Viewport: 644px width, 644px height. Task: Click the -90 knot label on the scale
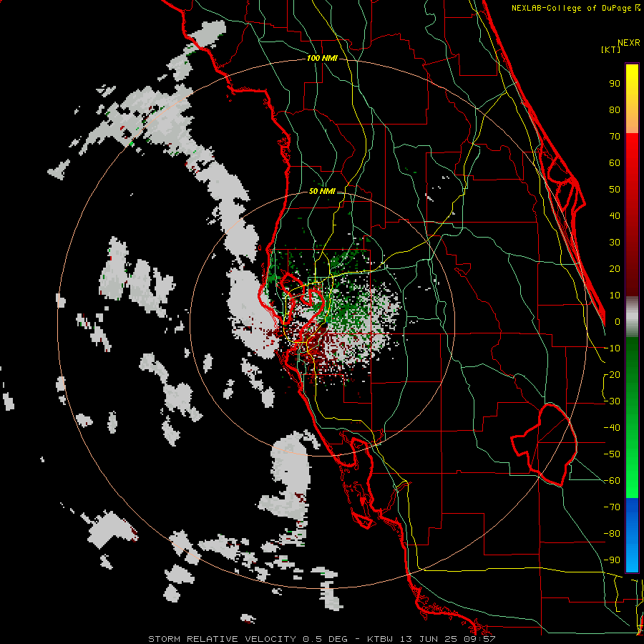612,560
